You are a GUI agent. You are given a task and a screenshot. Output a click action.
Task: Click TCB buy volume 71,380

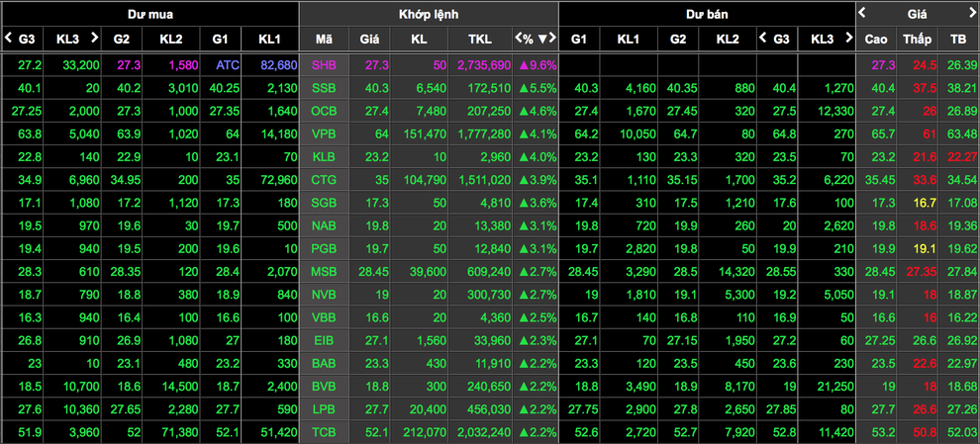click(179, 433)
